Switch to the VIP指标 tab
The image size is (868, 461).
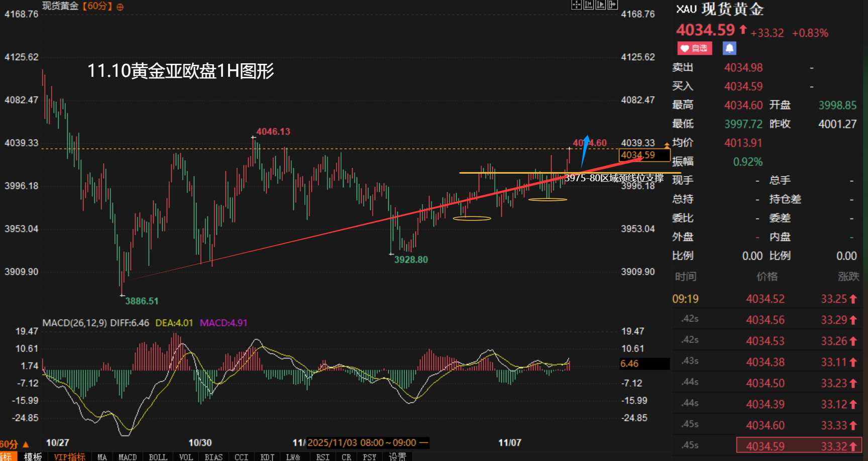69,456
